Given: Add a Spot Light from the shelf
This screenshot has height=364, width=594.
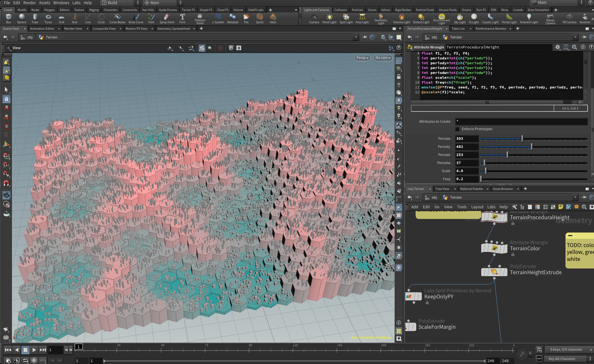Looking at the screenshot, I should tap(346, 18).
